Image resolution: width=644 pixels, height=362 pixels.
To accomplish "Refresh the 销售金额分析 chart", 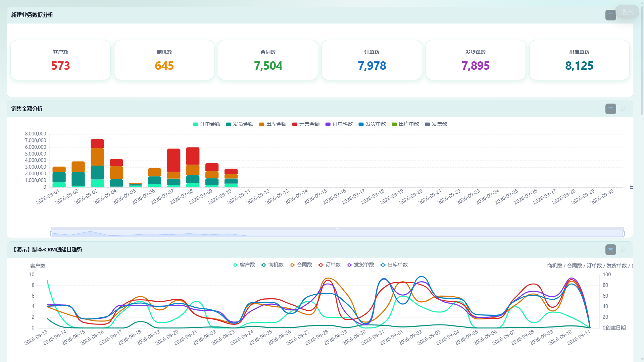I will tap(623, 109).
